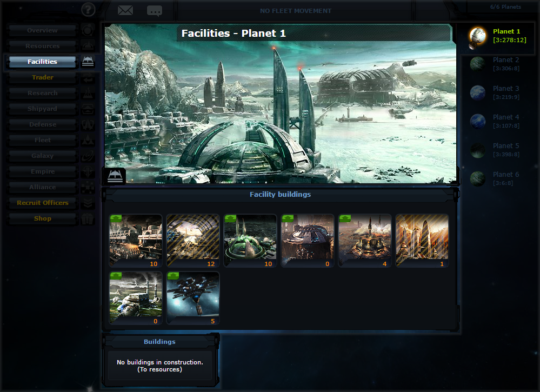The image size is (540, 392).
Task: Click the icon beside the Overview menu
Action: 88,30
